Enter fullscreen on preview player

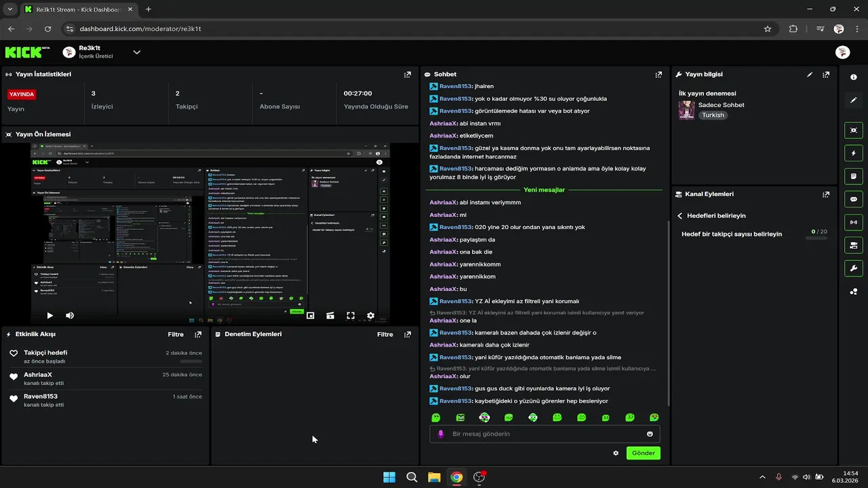(x=351, y=315)
